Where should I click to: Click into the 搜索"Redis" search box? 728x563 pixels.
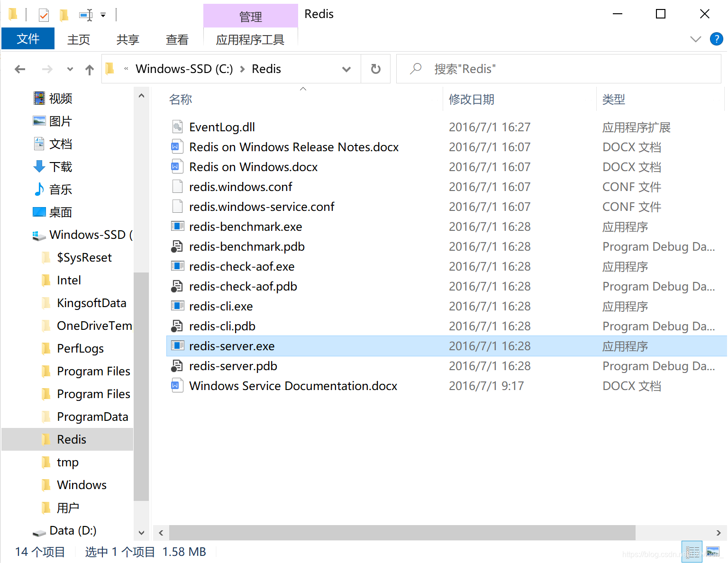558,69
